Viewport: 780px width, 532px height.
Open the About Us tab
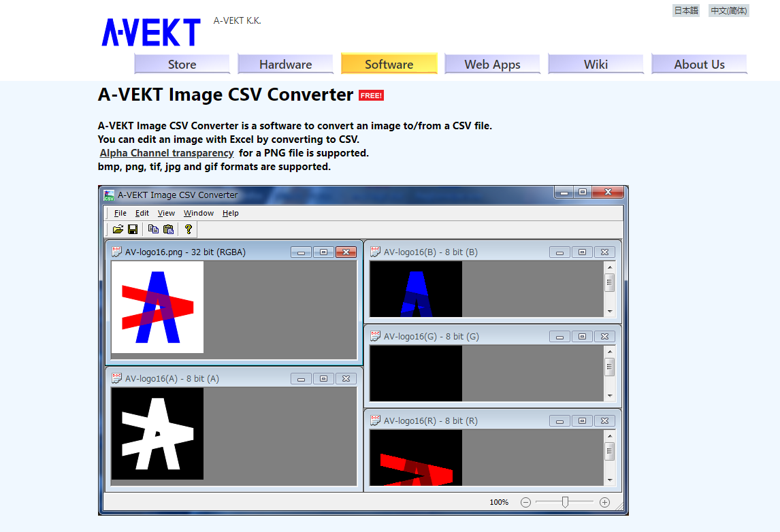coord(700,64)
